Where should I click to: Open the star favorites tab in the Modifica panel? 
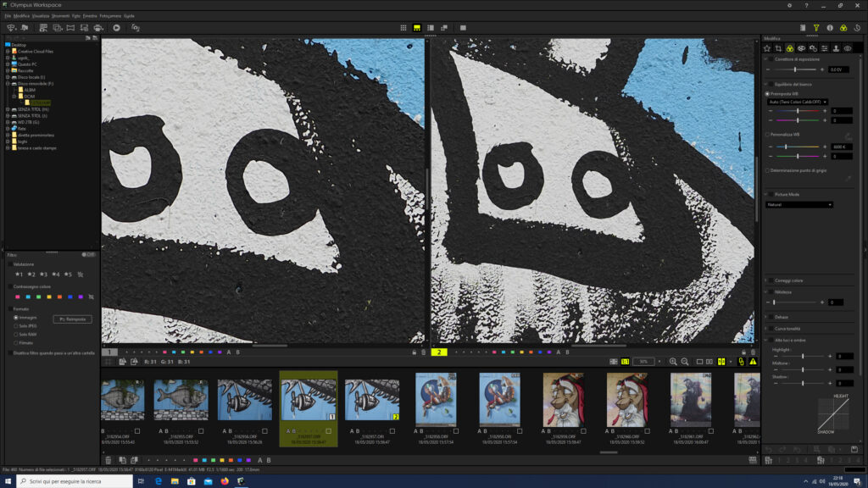pyautogui.click(x=766, y=48)
